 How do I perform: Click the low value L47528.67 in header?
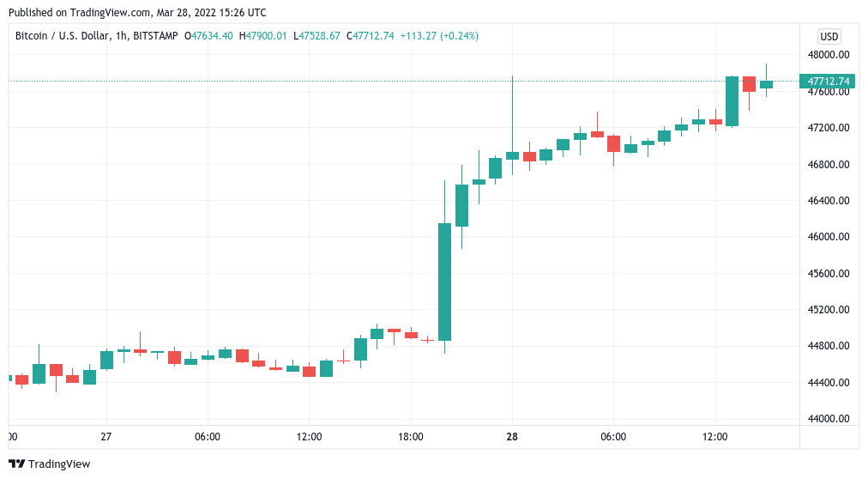(x=316, y=36)
